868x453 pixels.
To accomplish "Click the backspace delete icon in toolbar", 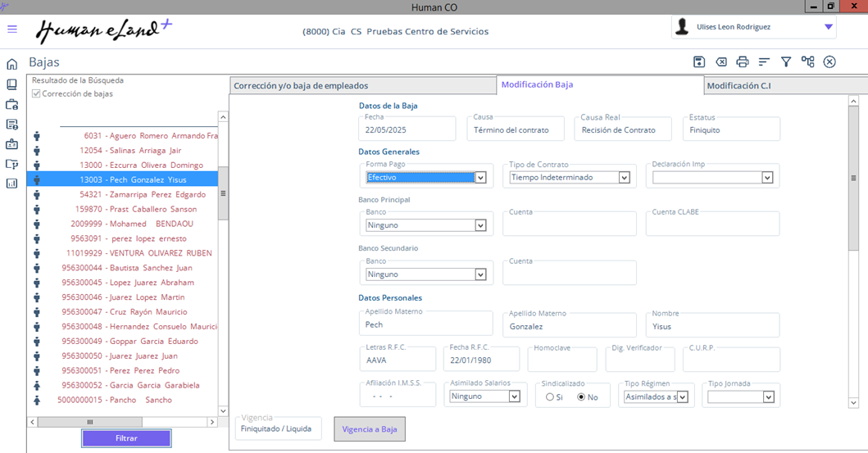I will click(721, 62).
